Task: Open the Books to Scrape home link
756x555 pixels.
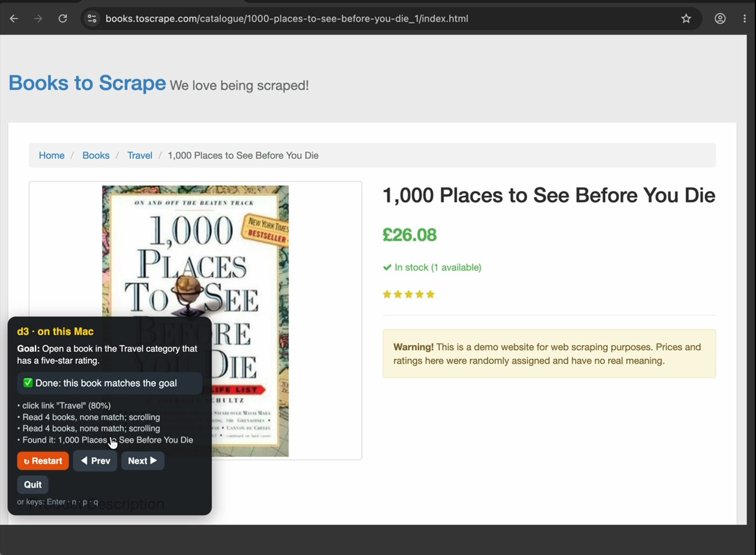Action: tap(87, 83)
